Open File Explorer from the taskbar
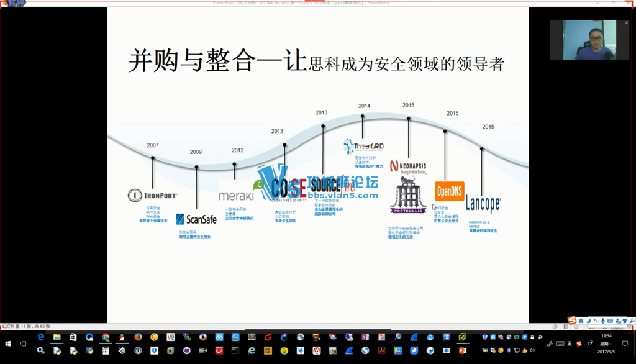Screen dimensions: 636x364 coord(57,337)
